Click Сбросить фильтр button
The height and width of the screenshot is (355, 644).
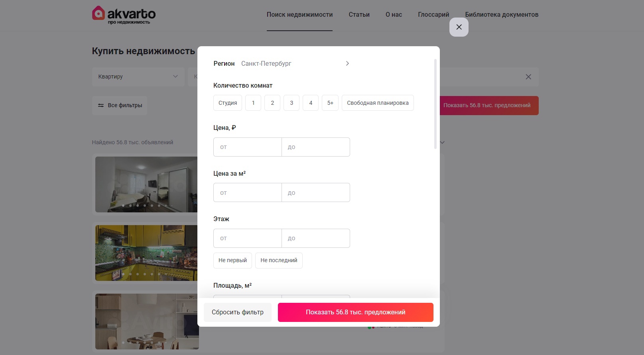[x=238, y=312]
